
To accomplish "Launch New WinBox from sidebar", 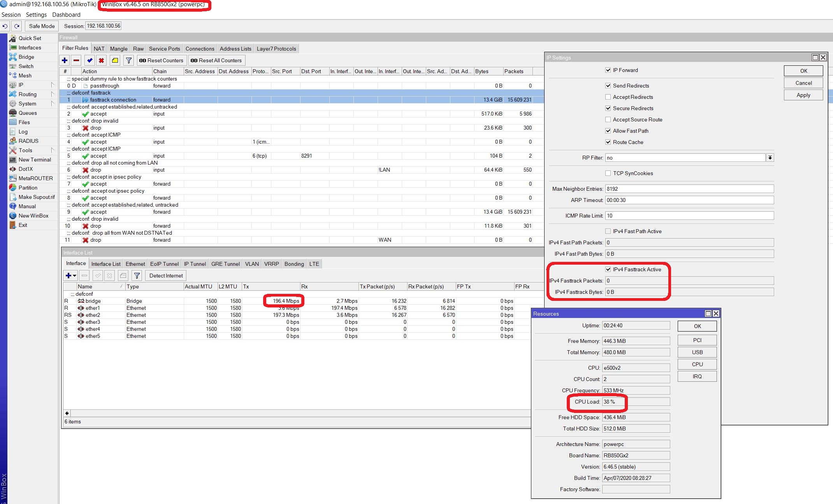I will point(33,216).
